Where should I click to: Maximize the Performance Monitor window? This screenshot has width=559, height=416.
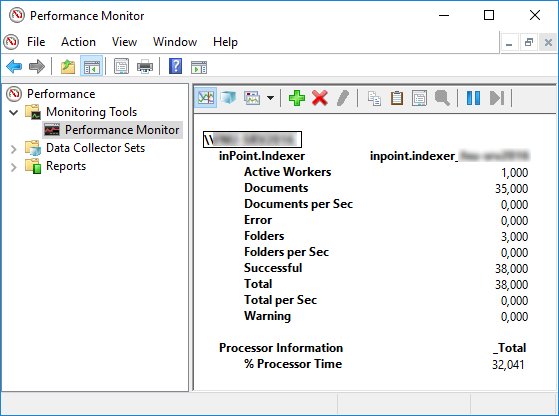tap(489, 15)
